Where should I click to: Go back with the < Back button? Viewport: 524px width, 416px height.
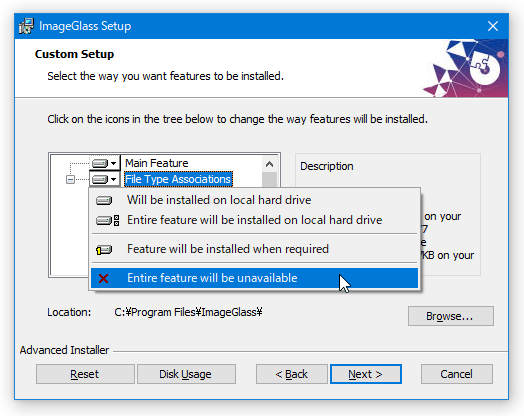[291, 374]
